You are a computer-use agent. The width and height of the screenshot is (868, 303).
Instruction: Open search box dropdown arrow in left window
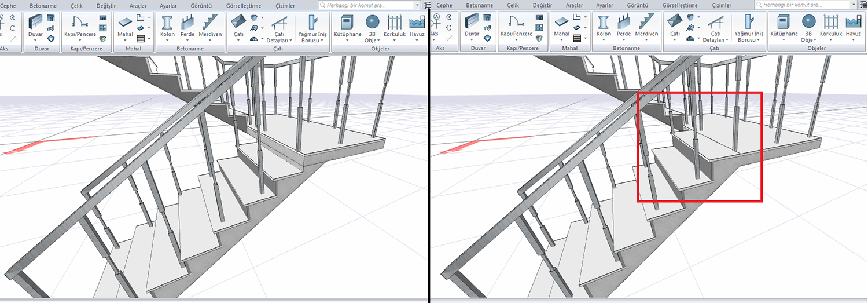pyautogui.click(x=417, y=5)
